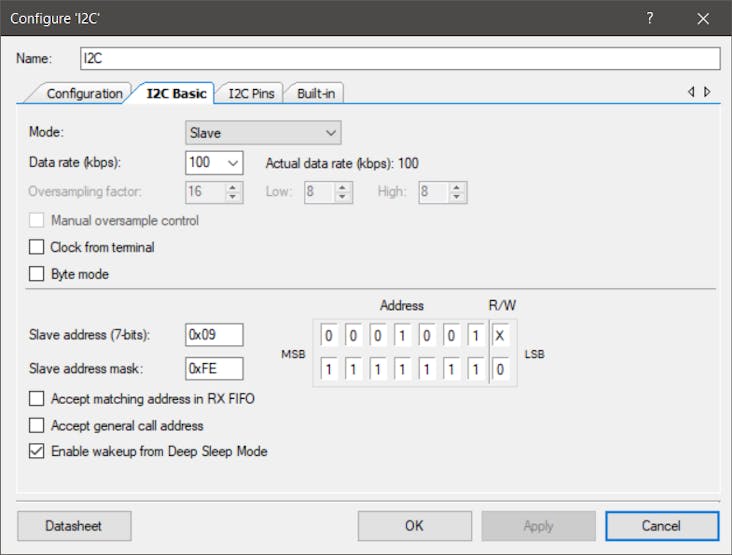Cancel the configuration dialog

pyautogui.click(x=661, y=526)
